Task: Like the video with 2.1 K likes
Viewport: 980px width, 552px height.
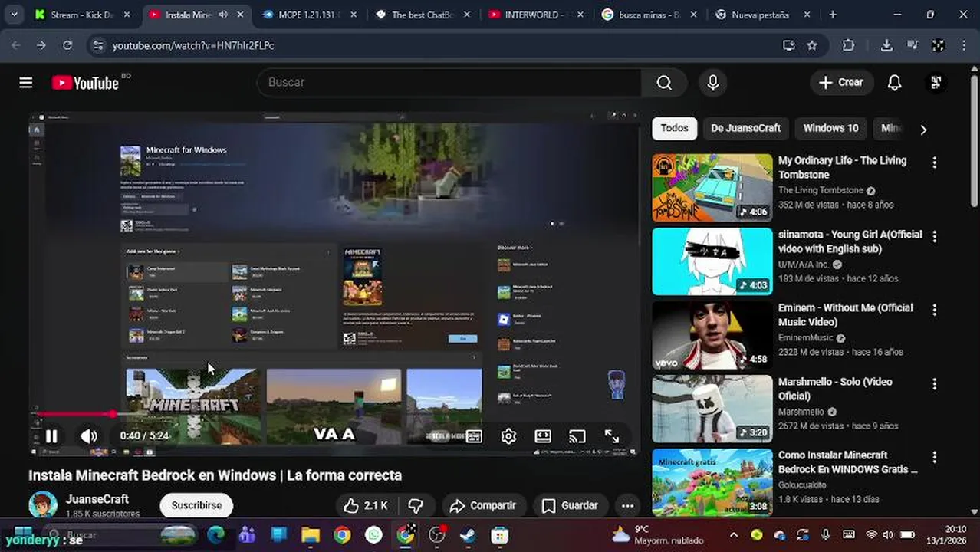Action: point(366,505)
